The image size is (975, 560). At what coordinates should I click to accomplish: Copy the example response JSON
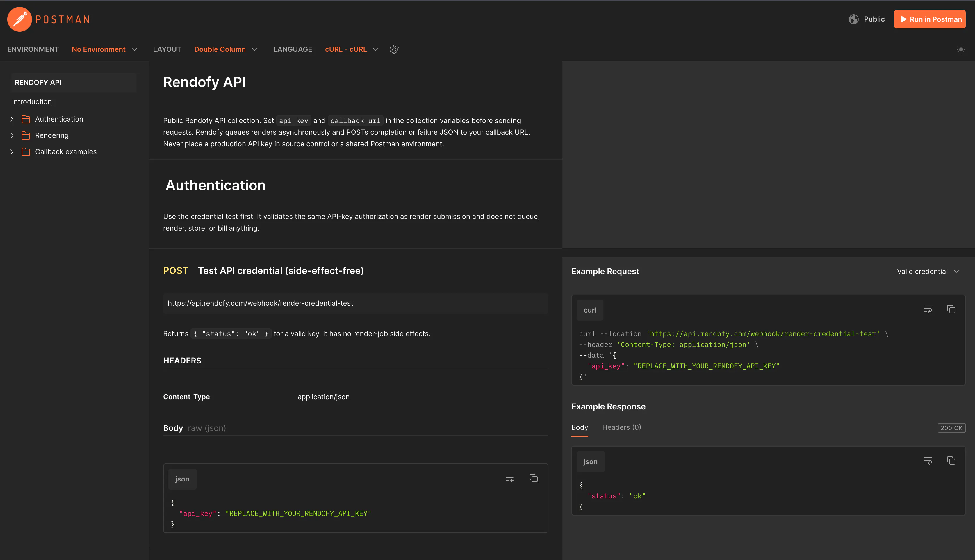[x=951, y=461]
